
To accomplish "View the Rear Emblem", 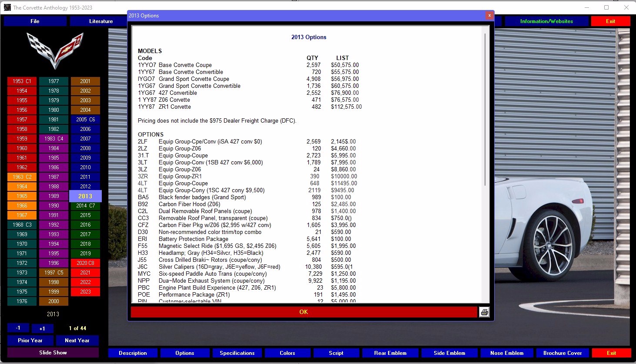I will tap(390, 353).
